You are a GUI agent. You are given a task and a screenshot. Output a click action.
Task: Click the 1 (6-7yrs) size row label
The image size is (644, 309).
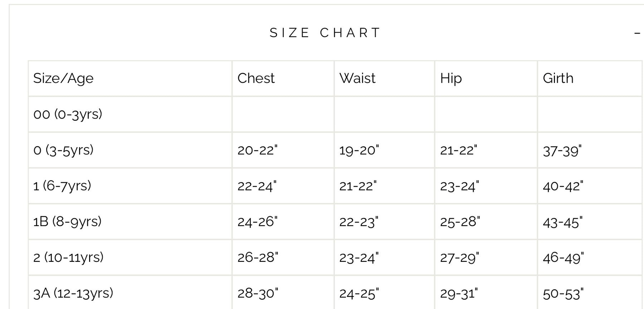[62, 186]
